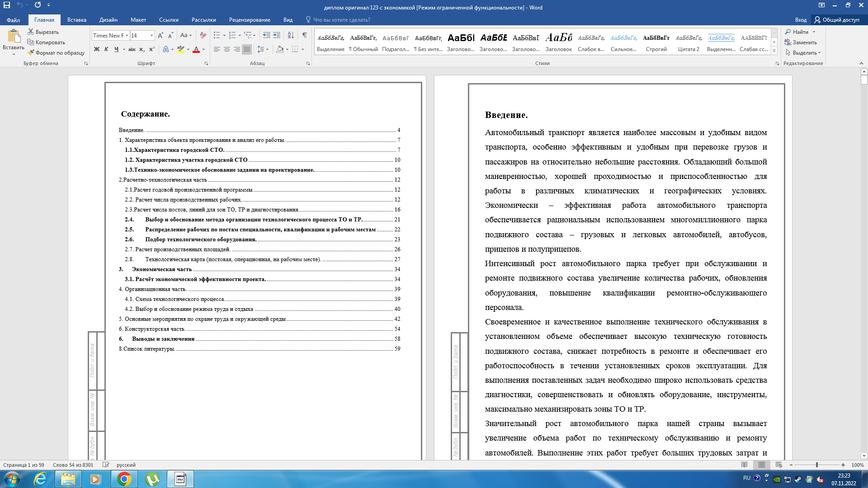Toggle subscript formatting
868x488 pixels.
pyautogui.click(x=142, y=49)
